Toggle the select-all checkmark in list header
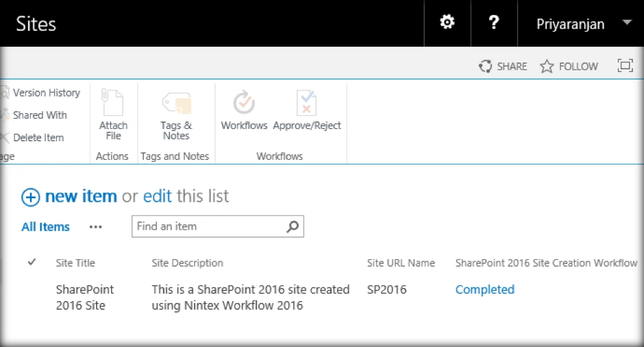Image resolution: width=644 pixels, height=347 pixels. (x=32, y=262)
